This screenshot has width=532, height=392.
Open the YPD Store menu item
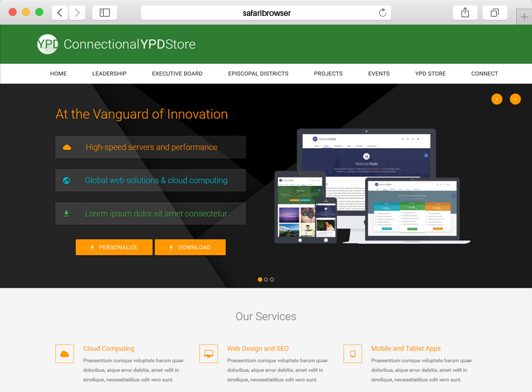coord(430,74)
